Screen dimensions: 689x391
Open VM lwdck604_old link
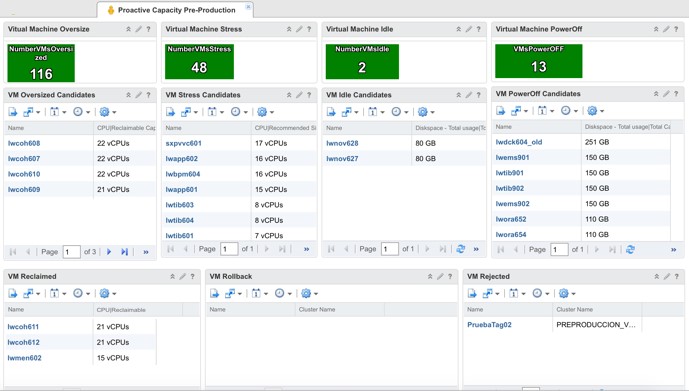click(x=519, y=142)
